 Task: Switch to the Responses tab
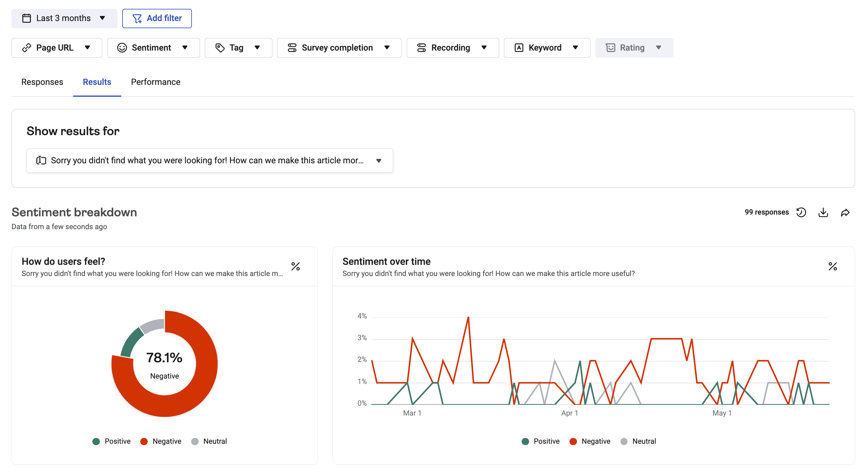click(42, 82)
